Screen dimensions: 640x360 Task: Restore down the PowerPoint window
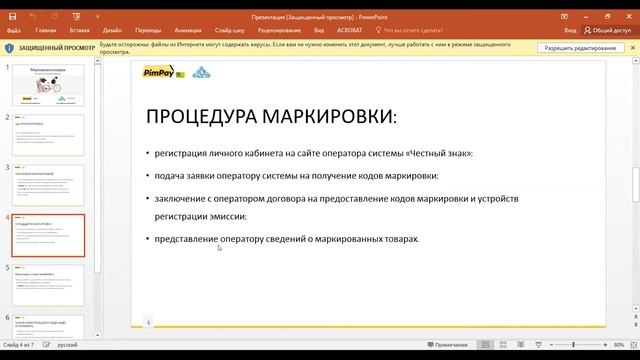[x=607, y=17]
